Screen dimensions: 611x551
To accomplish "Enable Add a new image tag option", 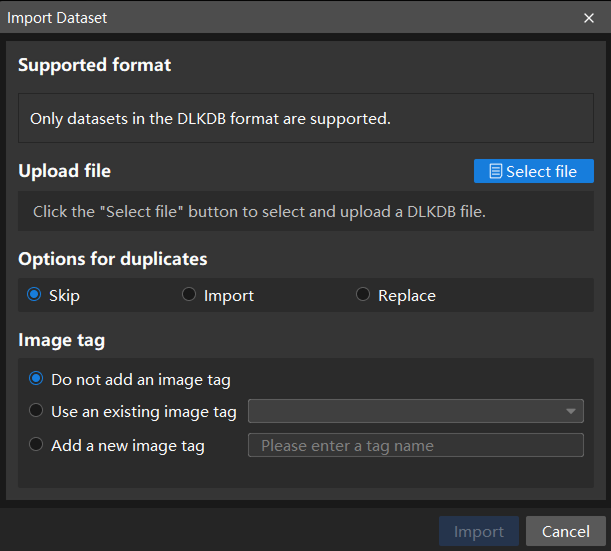I will pyautogui.click(x=37, y=445).
